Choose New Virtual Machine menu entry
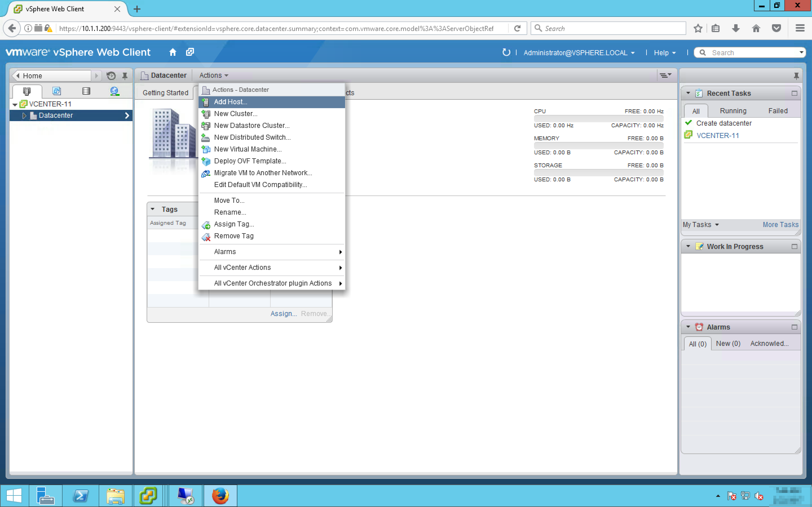 (248, 149)
